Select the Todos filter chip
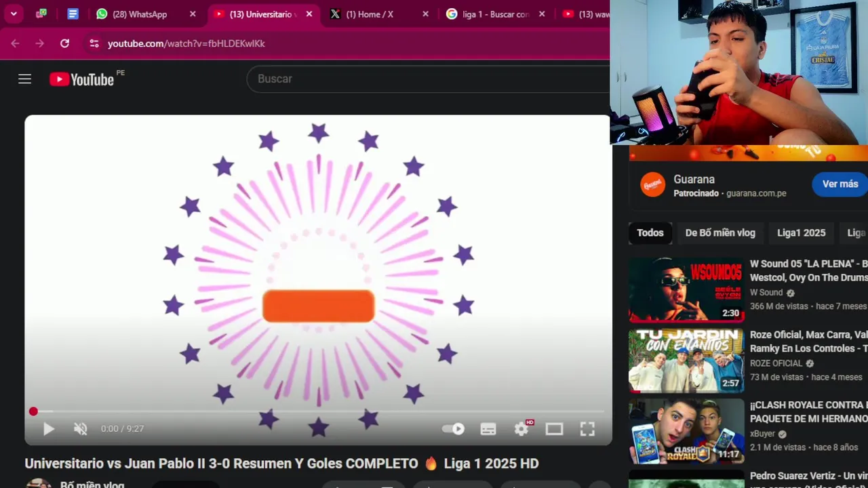The width and height of the screenshot is (868, 488). coord(650,233)
